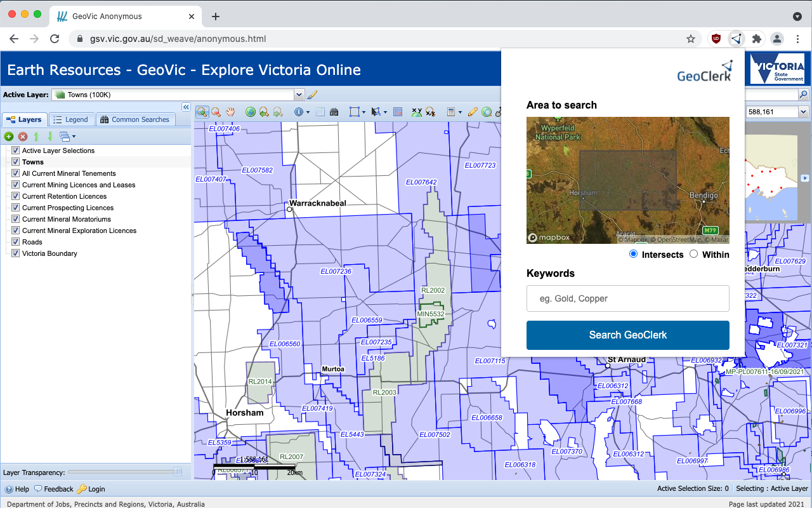The width and height of the screenshot is (812, 508).
Task: Zoom to full extent globe icon
Action: [x=251, y=112]
